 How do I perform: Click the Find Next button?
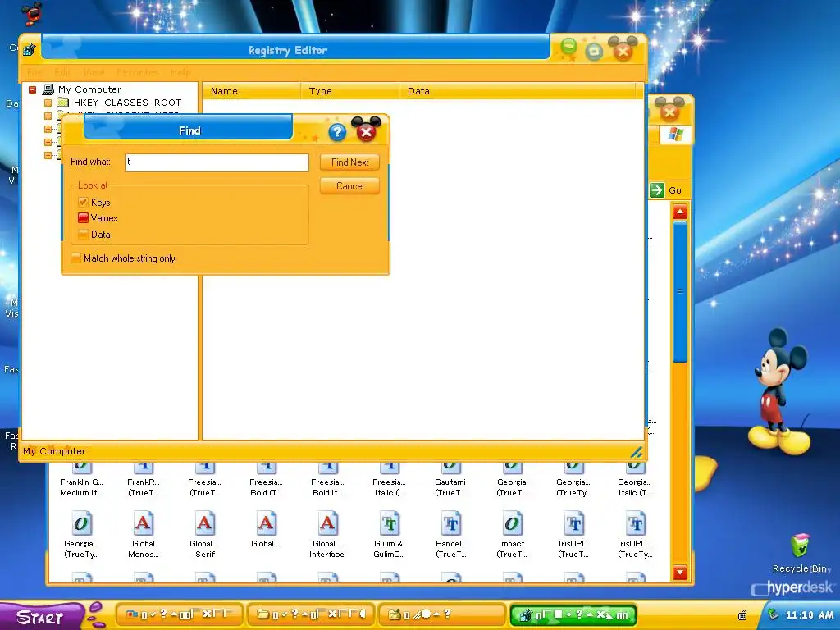coord(349,162)
